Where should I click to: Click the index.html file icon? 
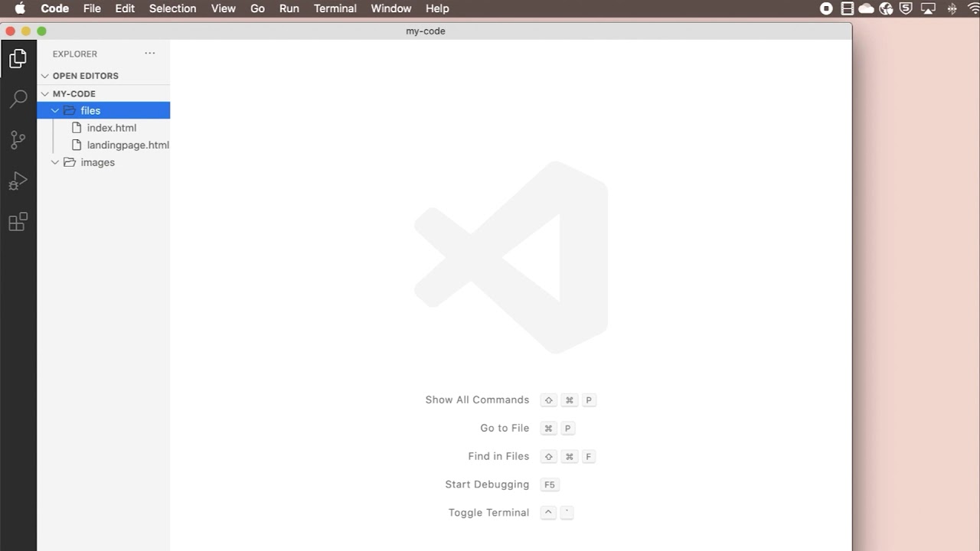pos(77,128)
